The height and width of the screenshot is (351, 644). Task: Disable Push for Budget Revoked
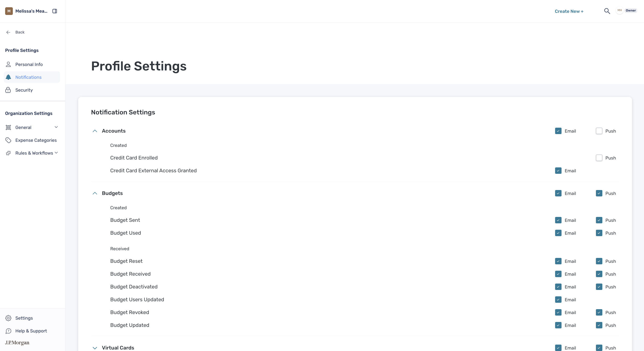[599, 313]
